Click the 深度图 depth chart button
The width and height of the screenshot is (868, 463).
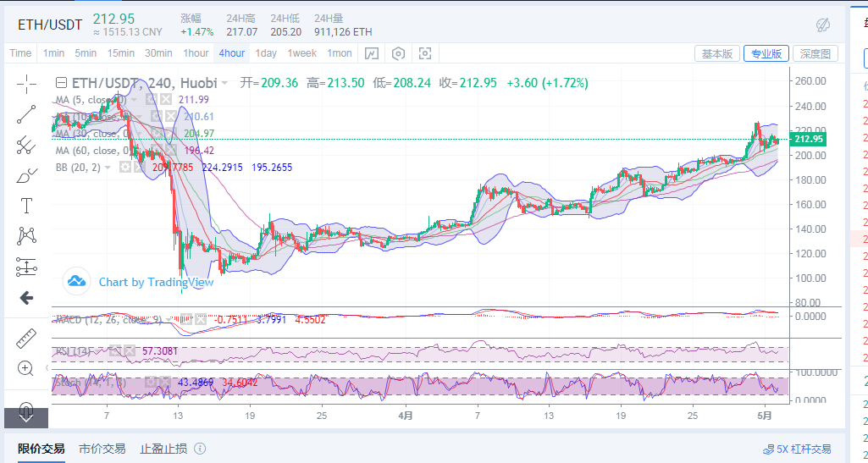tap(818, 53)
